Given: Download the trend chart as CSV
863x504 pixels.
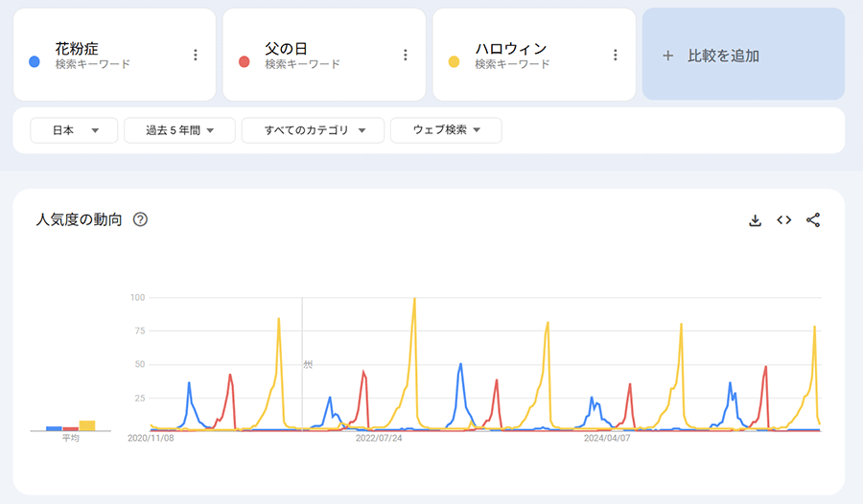Looking at the screenshot, I should (x=755, y=220).
